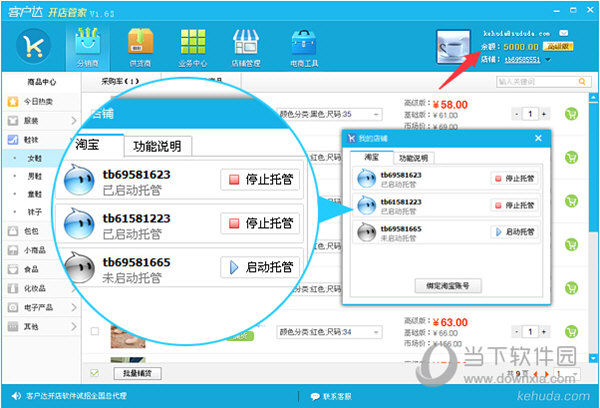Toggle the select-all checkbox beside 批量铺货
The width and height of the screenshot is (600, 408).
[x=95, y=373]
